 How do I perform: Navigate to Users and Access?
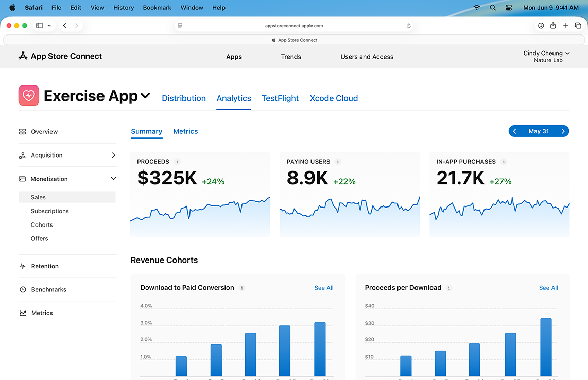click(x=367, y=57)
